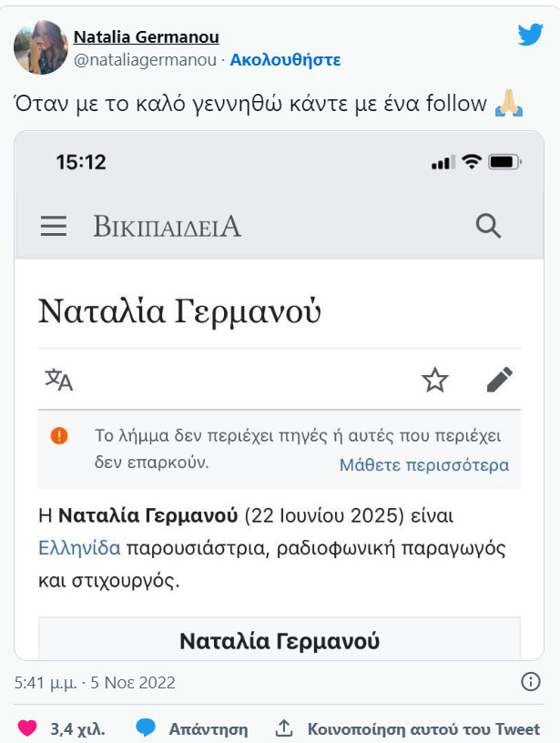Click the tweet timestamp 5:41 μ.μ.

click(x=45, y=682)
